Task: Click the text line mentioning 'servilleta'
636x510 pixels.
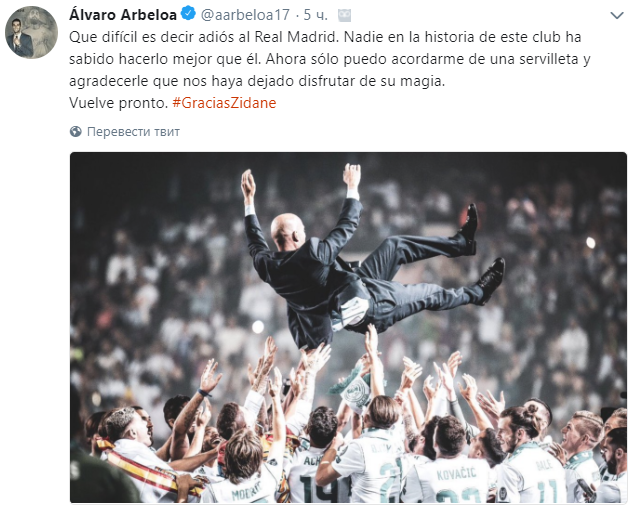Action: pos(329,59)
